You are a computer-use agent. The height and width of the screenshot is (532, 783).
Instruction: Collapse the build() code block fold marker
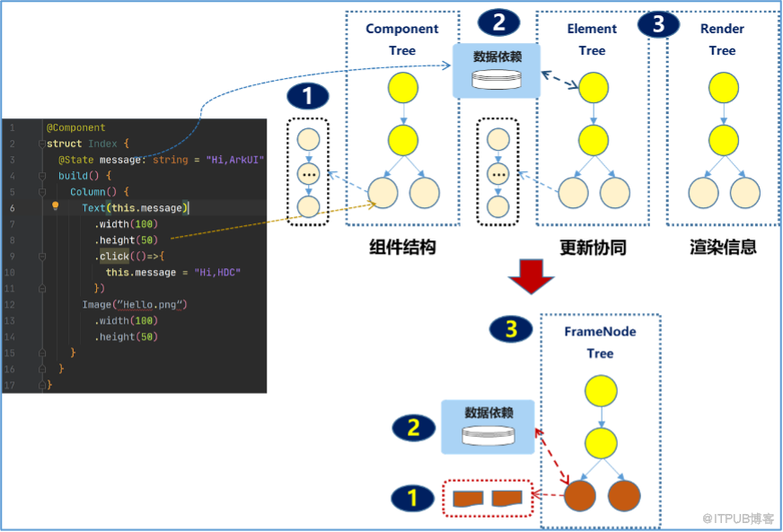click(42, 176)
